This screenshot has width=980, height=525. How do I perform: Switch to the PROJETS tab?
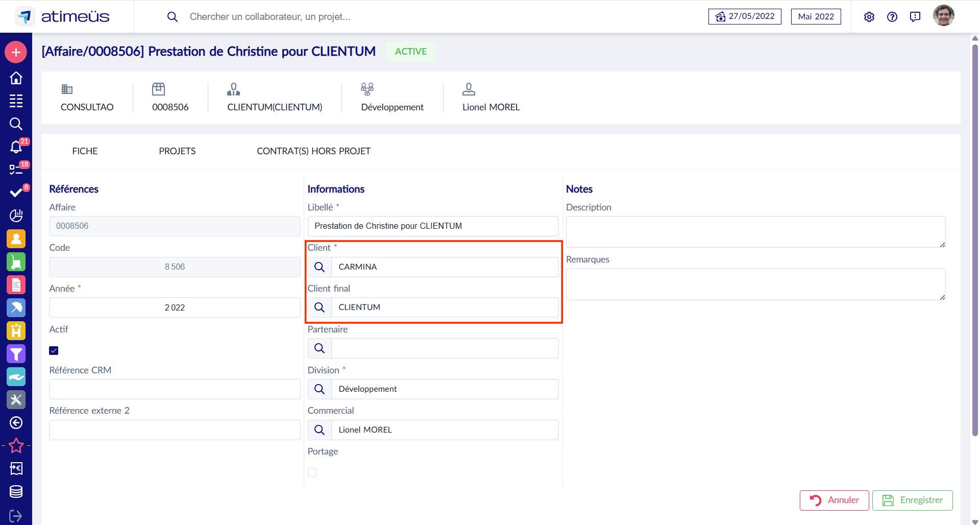(x=177, y=151)
